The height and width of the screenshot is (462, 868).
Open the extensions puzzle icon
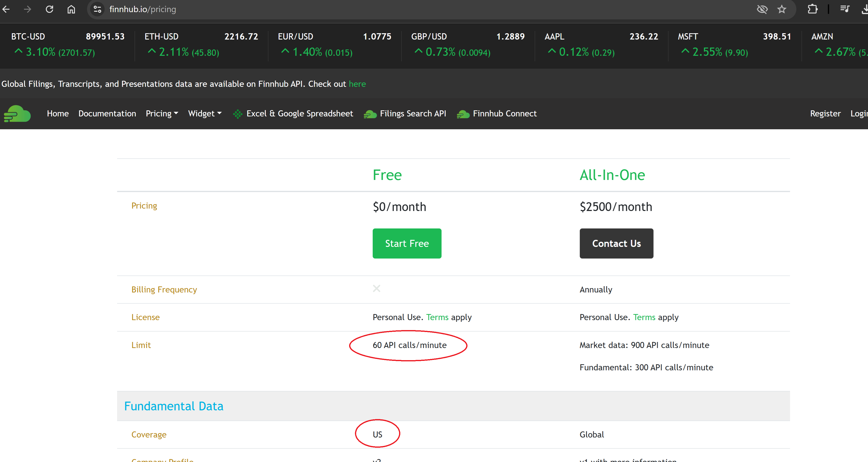tap(812, 9)
